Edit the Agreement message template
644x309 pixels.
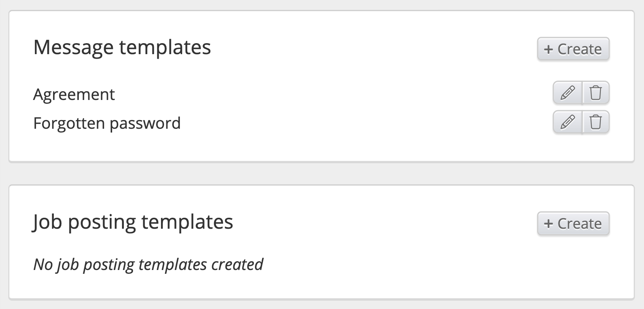tap(567, 93)
